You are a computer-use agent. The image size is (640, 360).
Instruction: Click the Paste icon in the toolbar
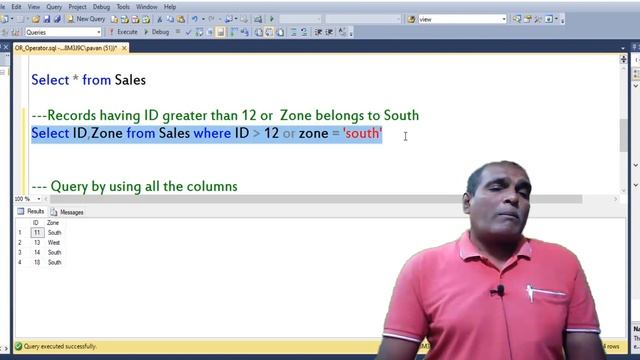click(181, 19)
